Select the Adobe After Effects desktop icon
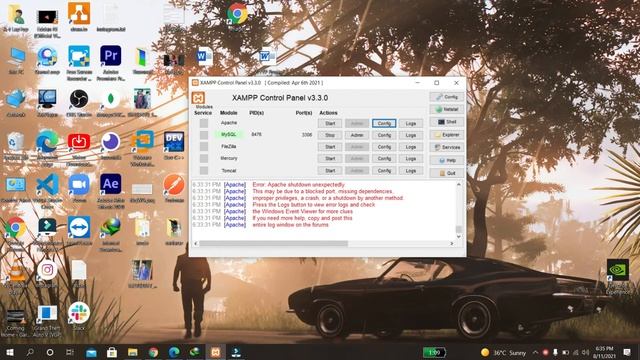The height and width of the screenshot is (360, 640). (x=111, y=184)
